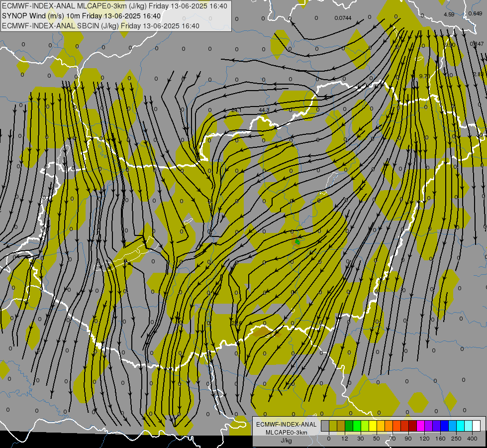Click the pale cyan swatch before the 400 tick
This screenshot has height=448, width=487.
[469, 426]
